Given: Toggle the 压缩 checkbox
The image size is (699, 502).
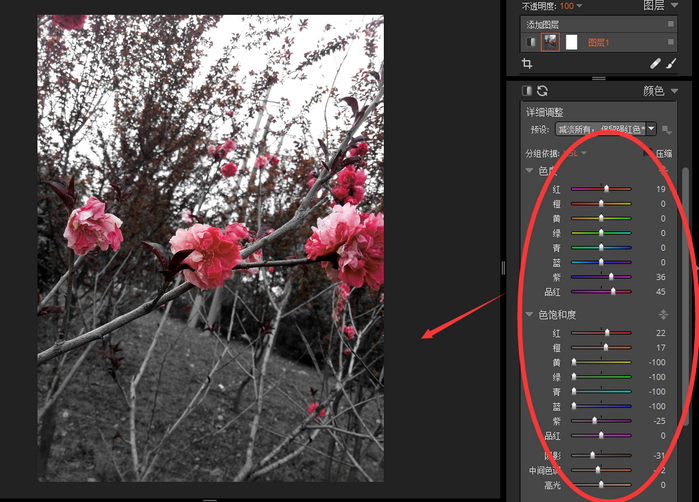Looking at the screenshot, I should pyautogui.click(x=649, y=153).
